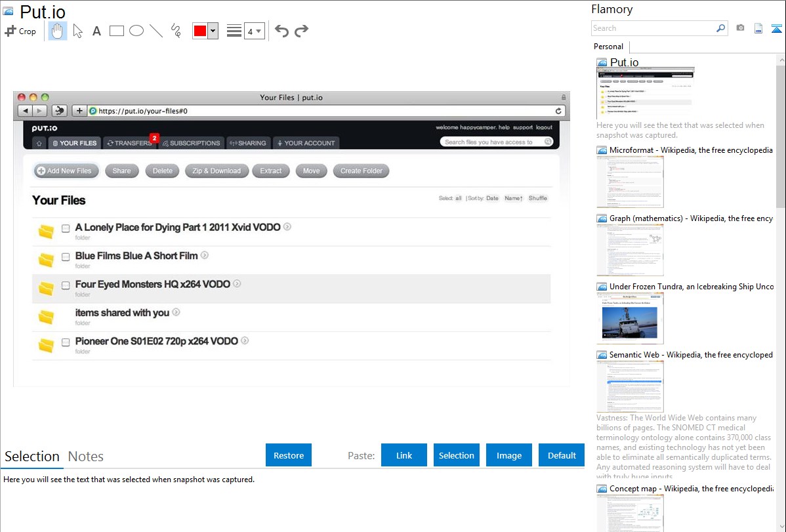Viewport: 786px width, 532px height.
Task: Open the annotation color dropdown arrow
Action: click(x=213, y=31)
